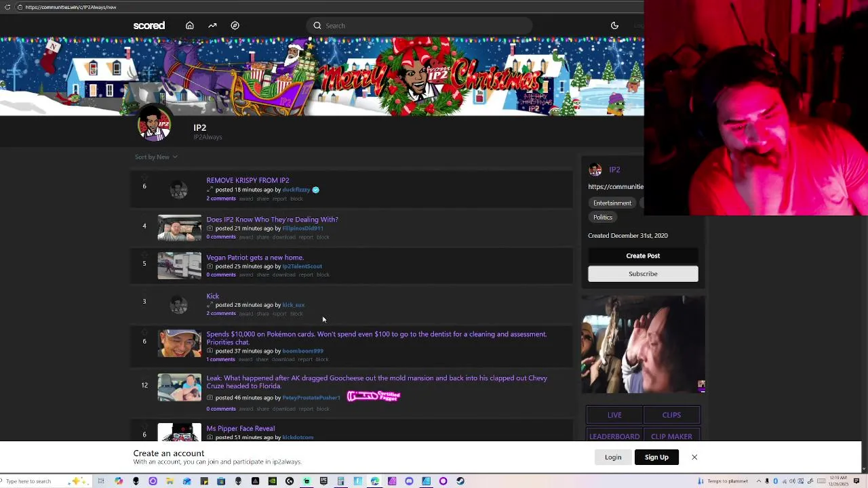Click IP2 link in sidebar header
Screen dimensions: 868x488
pos(614,169)
